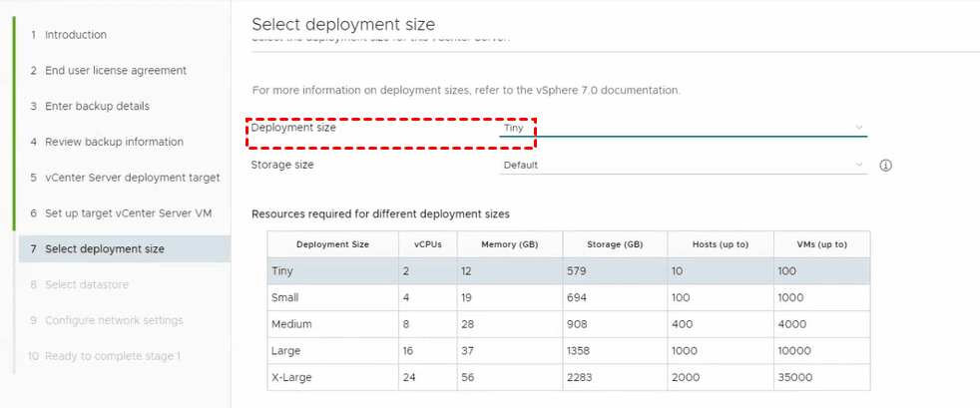Open the Storage size dropdown

point(682,166)
